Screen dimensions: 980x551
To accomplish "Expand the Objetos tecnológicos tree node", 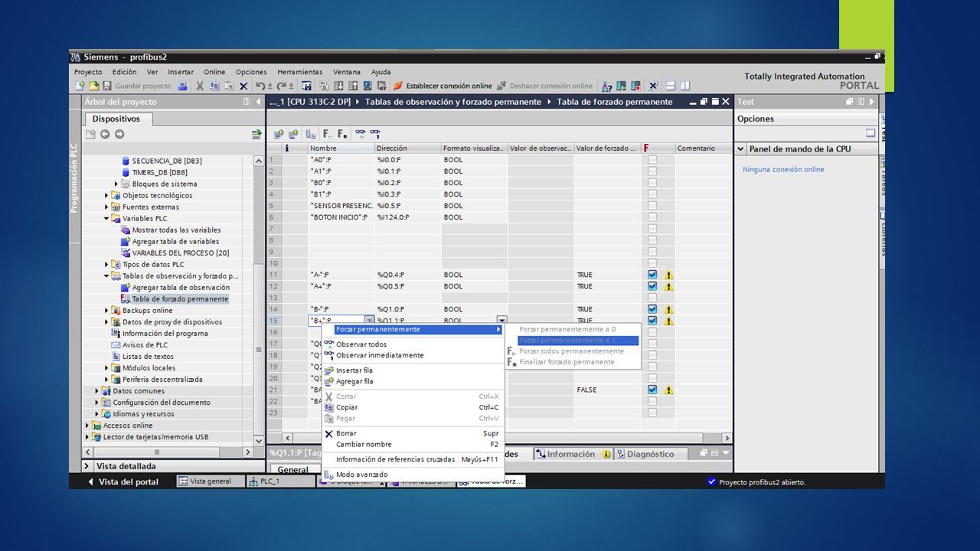I will [107, 195].
